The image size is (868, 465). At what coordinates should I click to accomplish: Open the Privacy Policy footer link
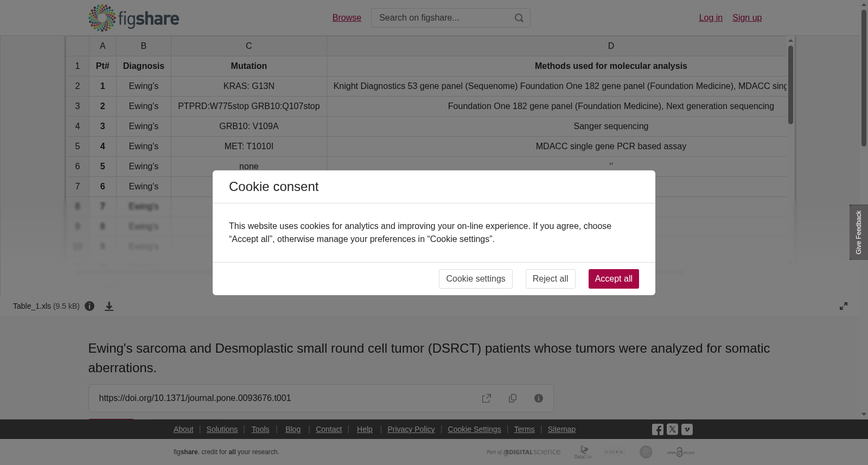coord(411,429)
